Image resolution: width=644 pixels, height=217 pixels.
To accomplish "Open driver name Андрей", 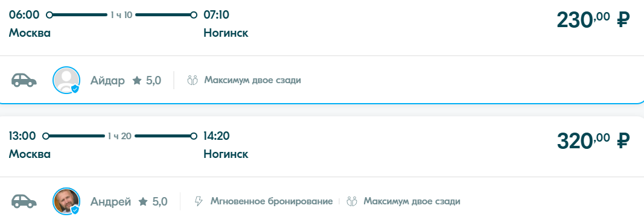I will (111, 201).
